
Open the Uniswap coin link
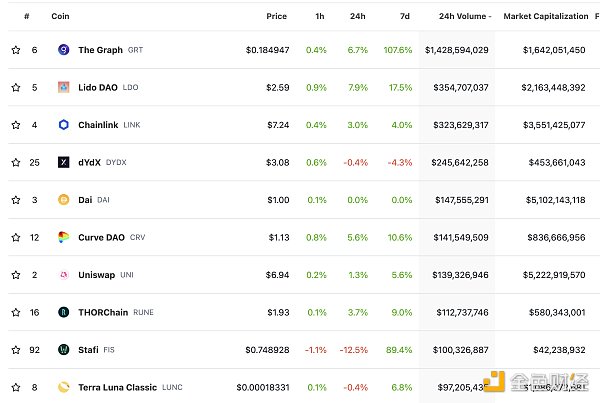(x=96, y=275)
